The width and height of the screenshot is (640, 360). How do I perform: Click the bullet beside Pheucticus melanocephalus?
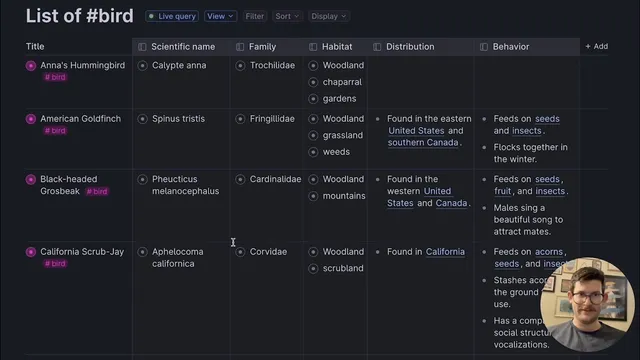142,179
